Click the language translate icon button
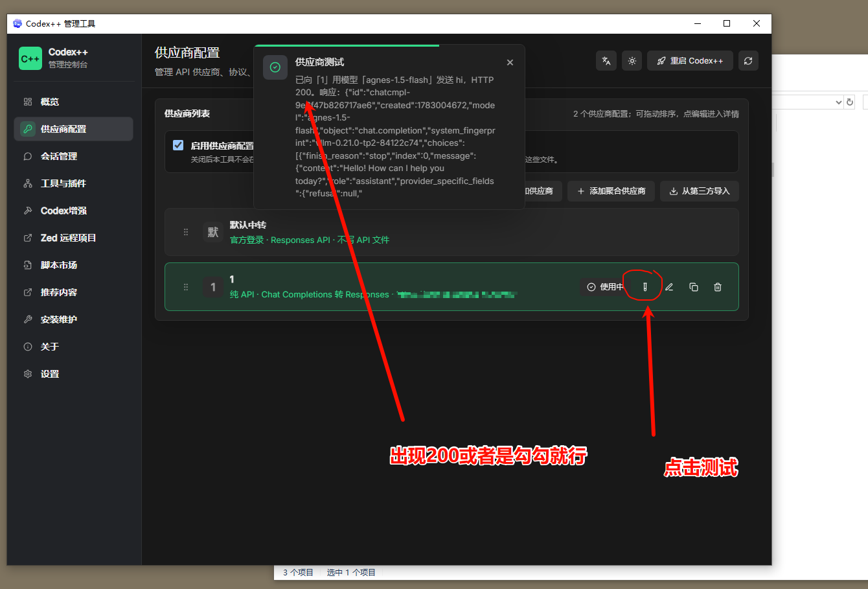The height and width of the screenshot is (589, 868). [x=606, y=61]
